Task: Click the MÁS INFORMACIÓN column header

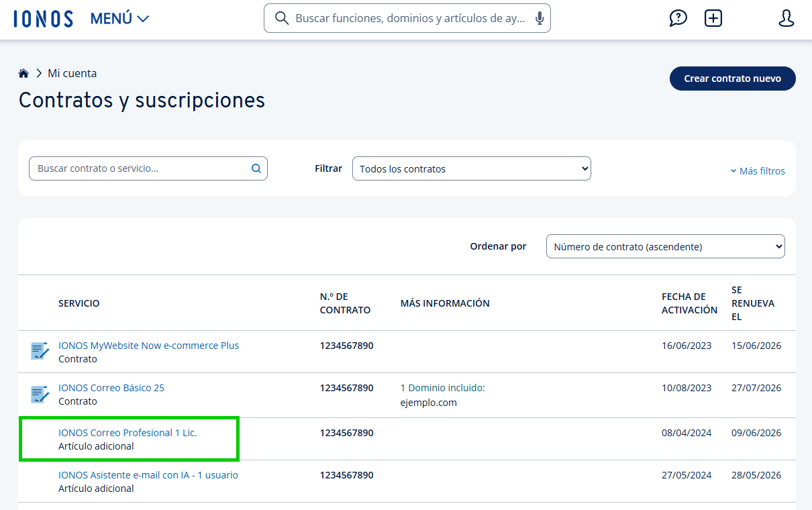Action: coord(445,303)
